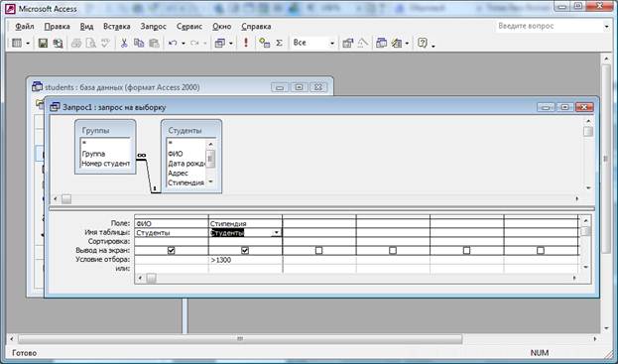Uncheck display checkbox in the ФИО column
The height and width of the screenshot is (364, 618).
coord(171,250)
